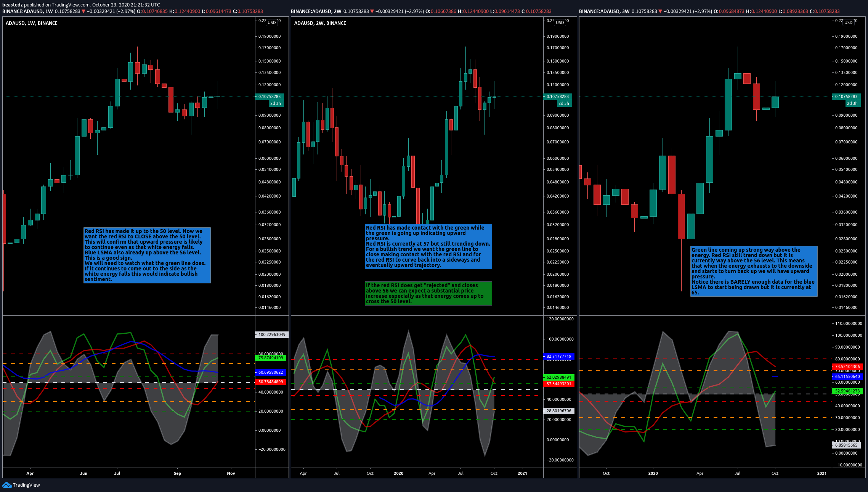The height and width of the screenshot is (492, 868).
Task: Click the green indicator value 75.87494109
Action: point(271,358)
